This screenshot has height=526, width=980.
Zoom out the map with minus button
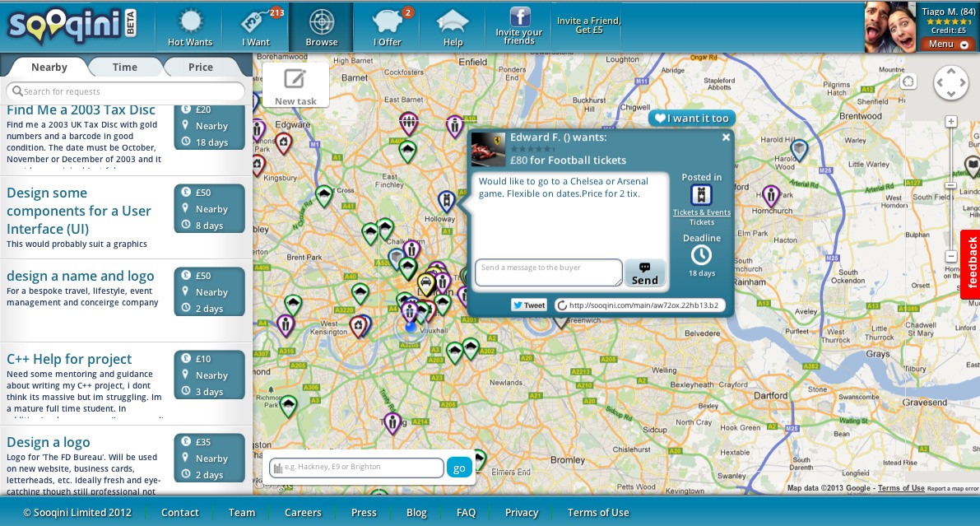pyautogui.click(x=950, y=257)
